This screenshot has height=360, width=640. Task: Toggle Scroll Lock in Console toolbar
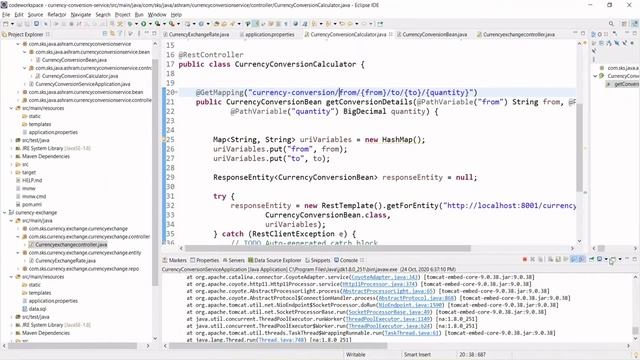557,259
